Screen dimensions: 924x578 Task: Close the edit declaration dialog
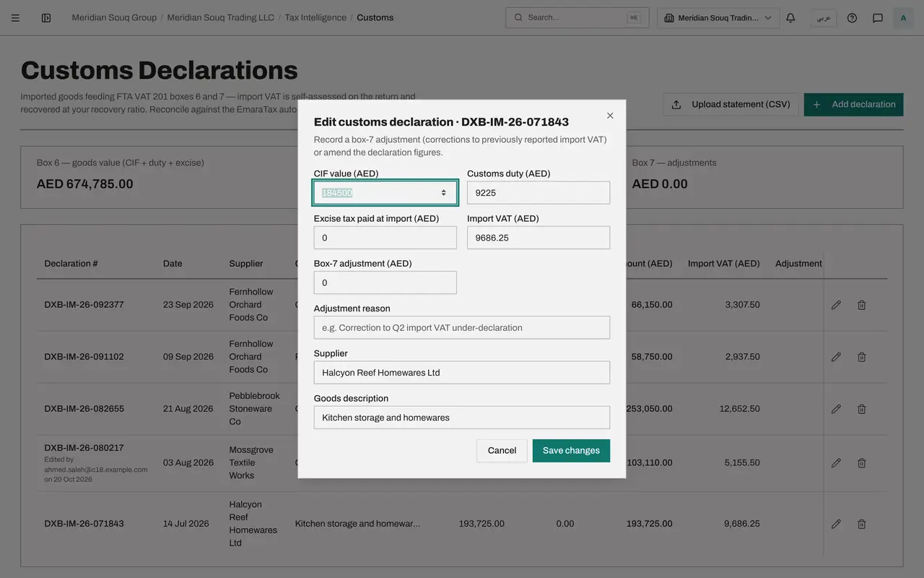[610, 116]
